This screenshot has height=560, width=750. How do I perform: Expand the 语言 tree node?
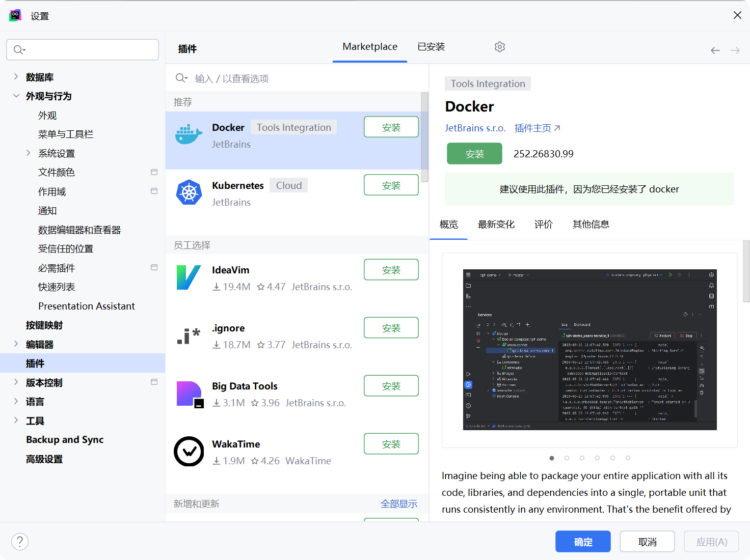[16, 402]
